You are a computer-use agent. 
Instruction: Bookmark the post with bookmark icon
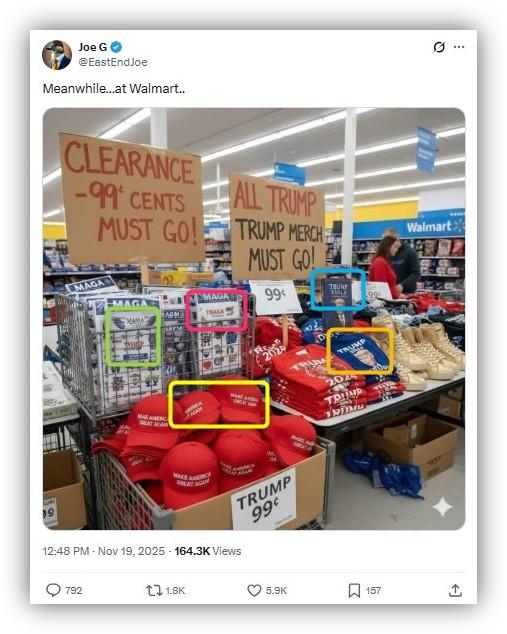click(x=354, y=590)
